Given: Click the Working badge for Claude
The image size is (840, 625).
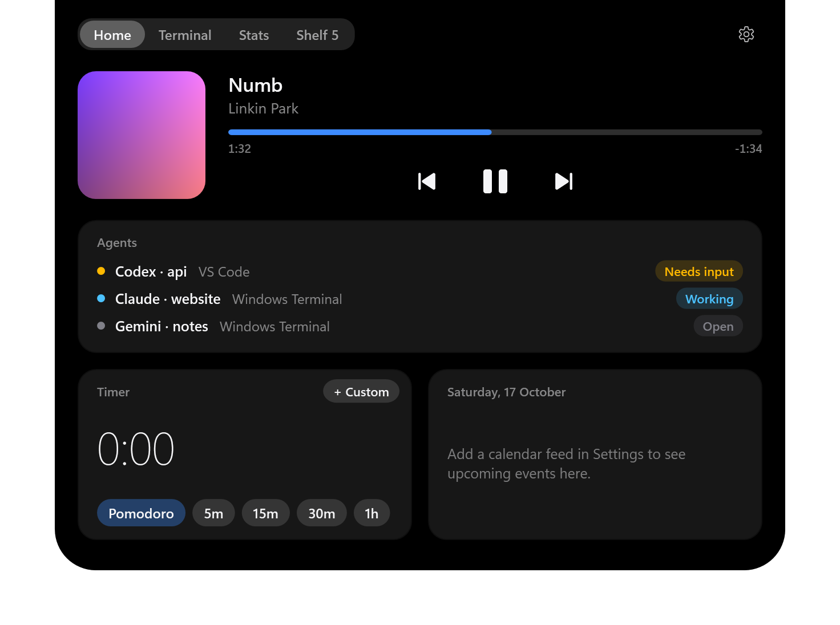Looking at the screenshot, I should pos(709,299).
